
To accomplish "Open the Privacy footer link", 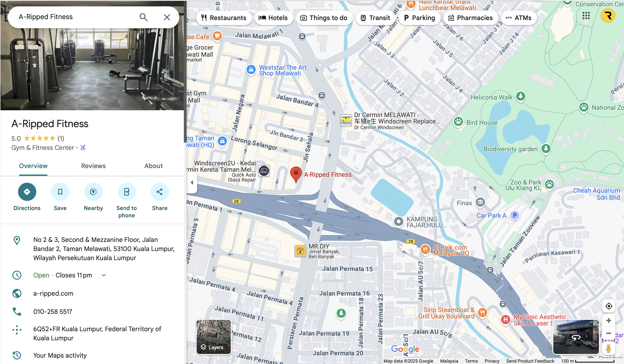I will click(x=492, y=361).
